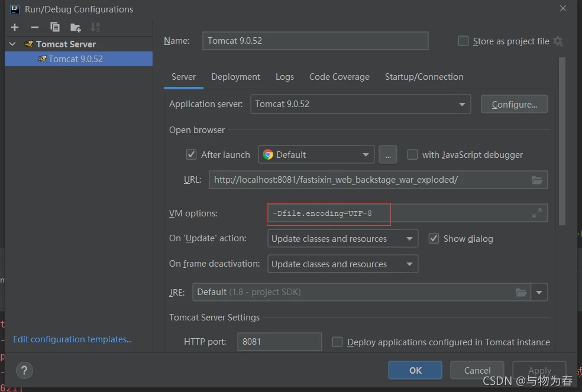Browse for URL with the folder icon
582x392 pixels.
(537, 180)
